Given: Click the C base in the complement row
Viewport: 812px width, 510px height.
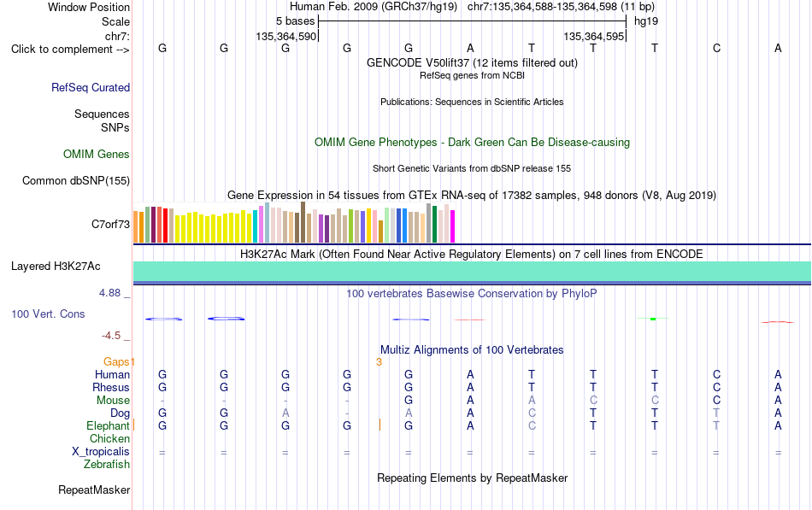Looking at the screenshot, I should 716,48.
